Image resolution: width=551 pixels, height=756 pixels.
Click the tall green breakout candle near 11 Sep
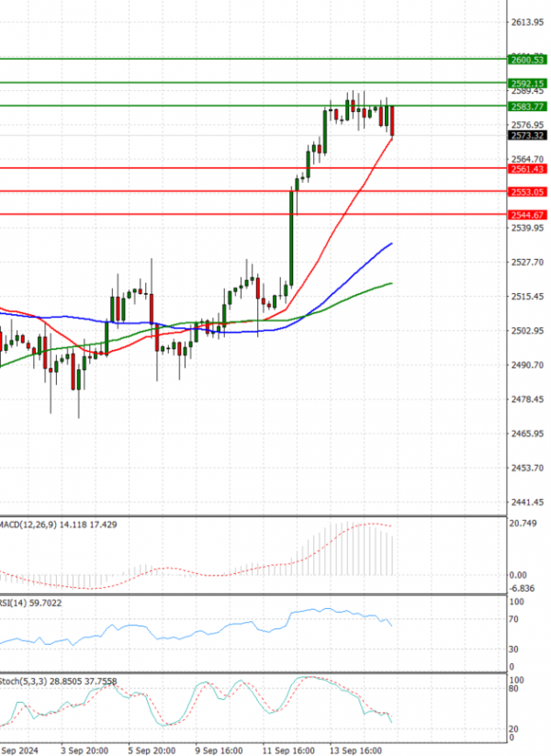click(x=291, y=237)
